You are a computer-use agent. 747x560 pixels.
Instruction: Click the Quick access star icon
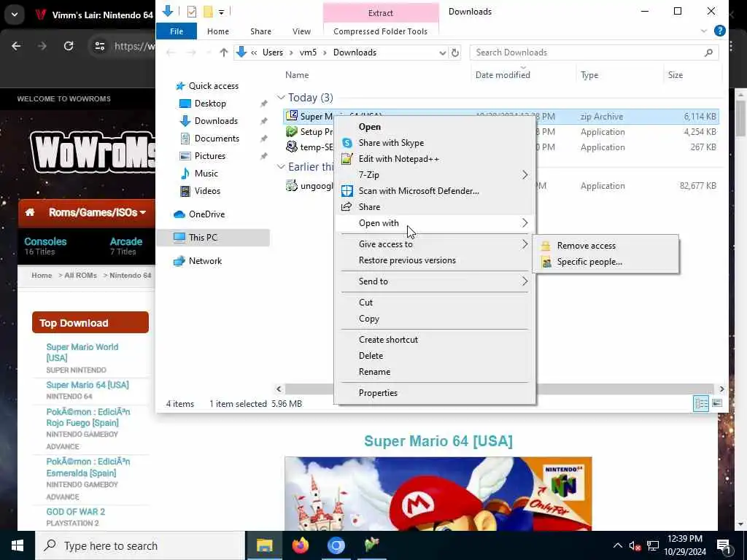179,86
